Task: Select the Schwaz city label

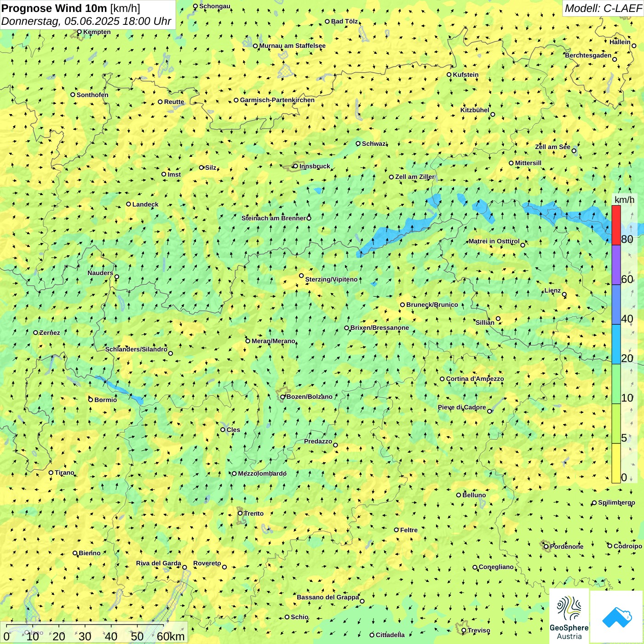Action: (x=374, y=144)
